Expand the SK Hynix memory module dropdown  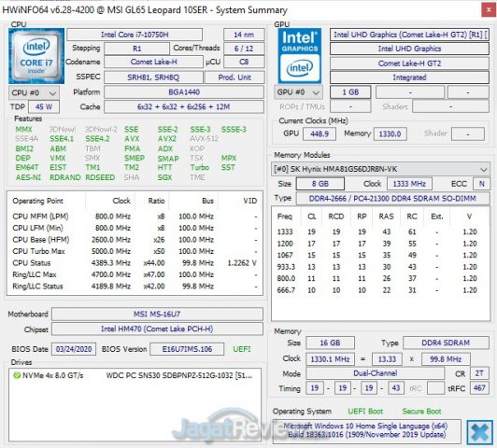pos(380,169)
